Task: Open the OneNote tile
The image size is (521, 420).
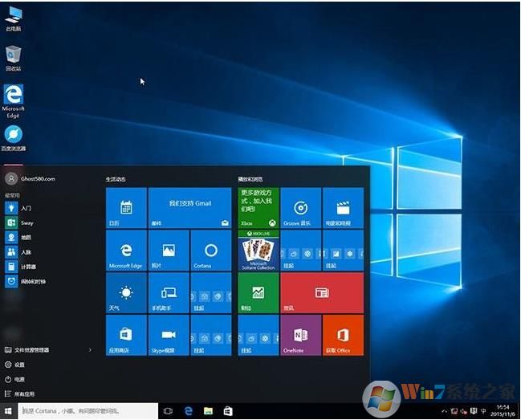Action: click(300, 335)
